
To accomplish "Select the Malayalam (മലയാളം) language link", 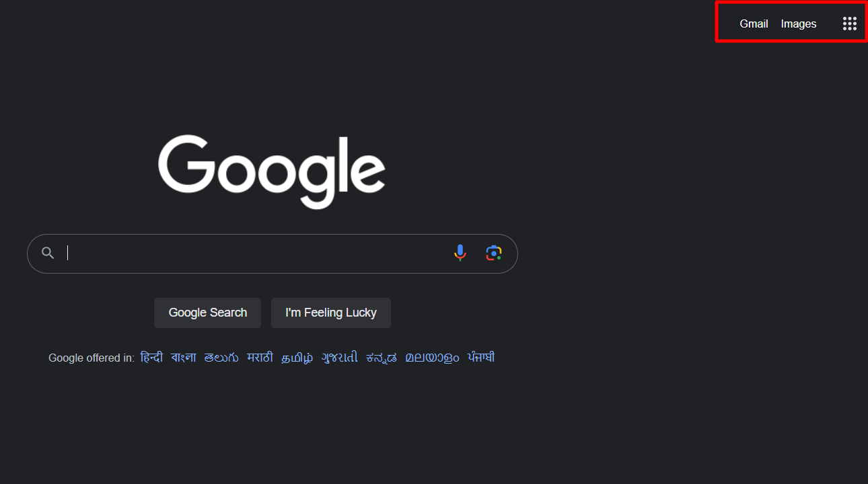I will pos(432,358).
